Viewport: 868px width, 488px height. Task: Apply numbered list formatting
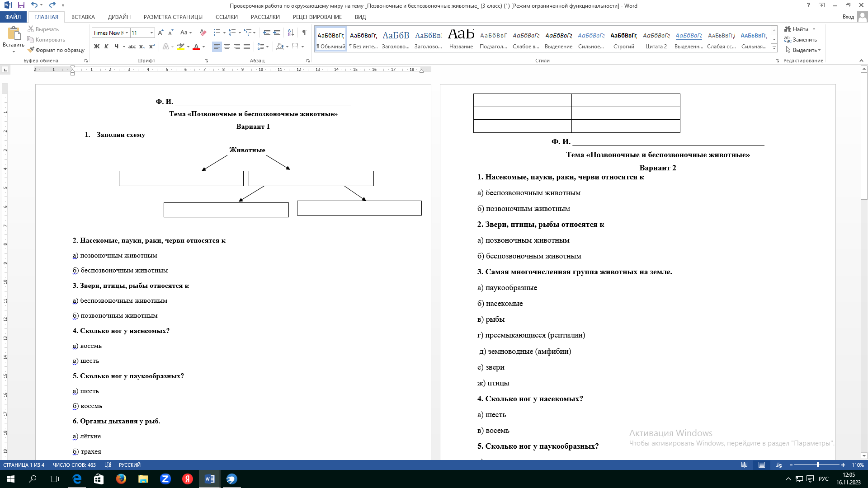pos(232,33)
